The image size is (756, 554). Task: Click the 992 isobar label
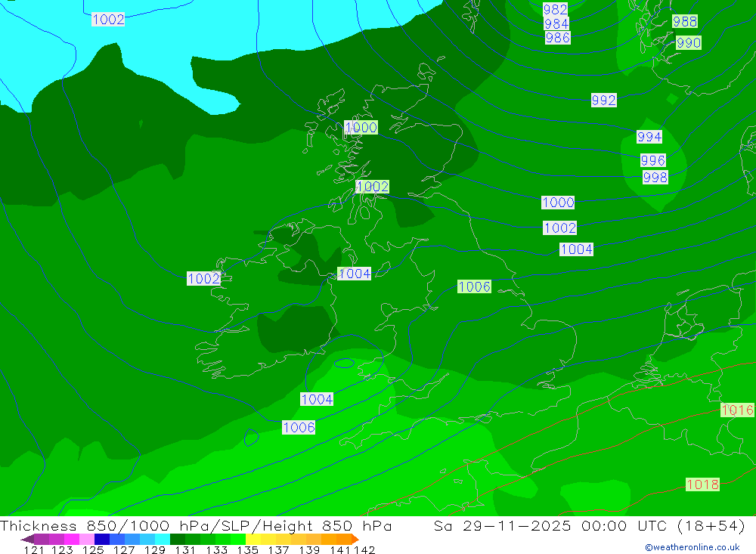(603, 101)
